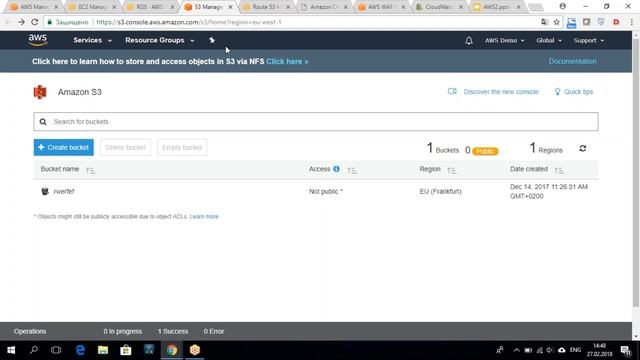This screenshot has height=360, width=640.
Task: Click the Delete bucket button
Action: coord(125,147)
